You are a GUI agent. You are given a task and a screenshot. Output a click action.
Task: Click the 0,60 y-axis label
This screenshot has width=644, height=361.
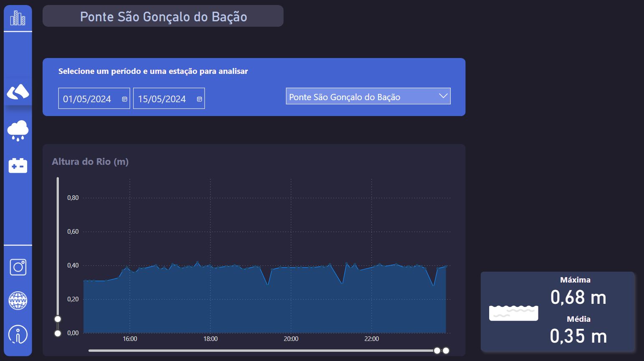73,232
